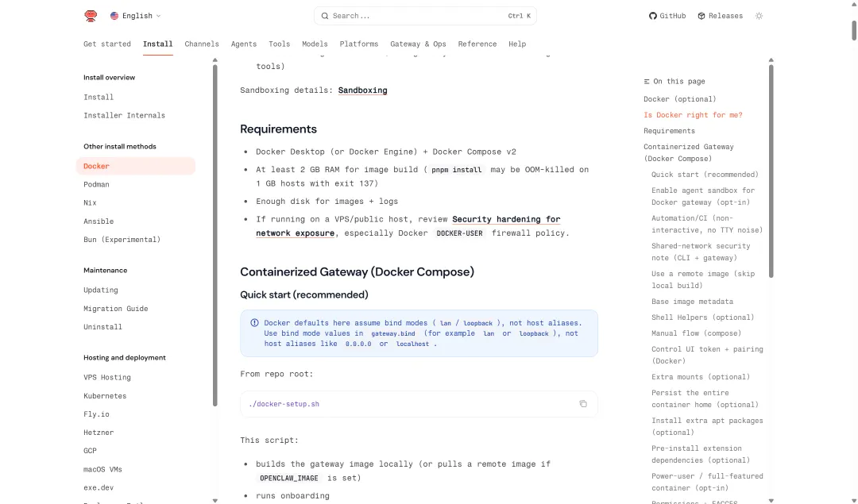Open the macOS VMs page
The image size is (858, 504).
[x=102, y=470]
